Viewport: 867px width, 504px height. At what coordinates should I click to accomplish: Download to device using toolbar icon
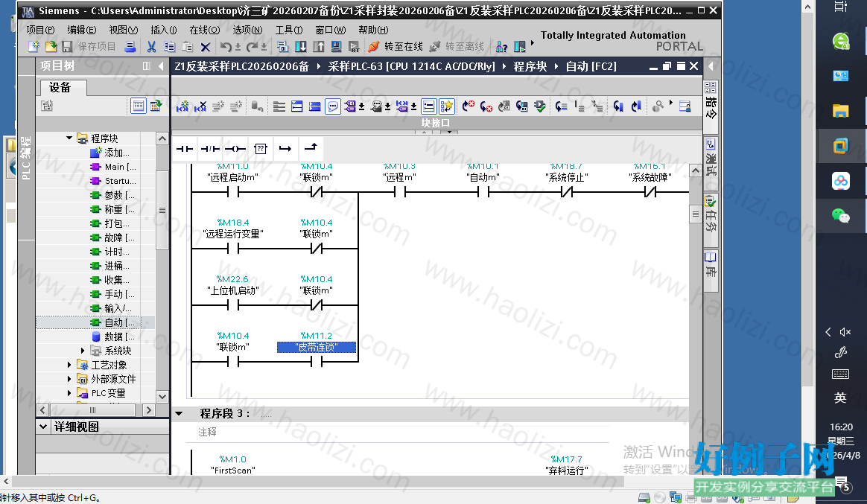300,46
